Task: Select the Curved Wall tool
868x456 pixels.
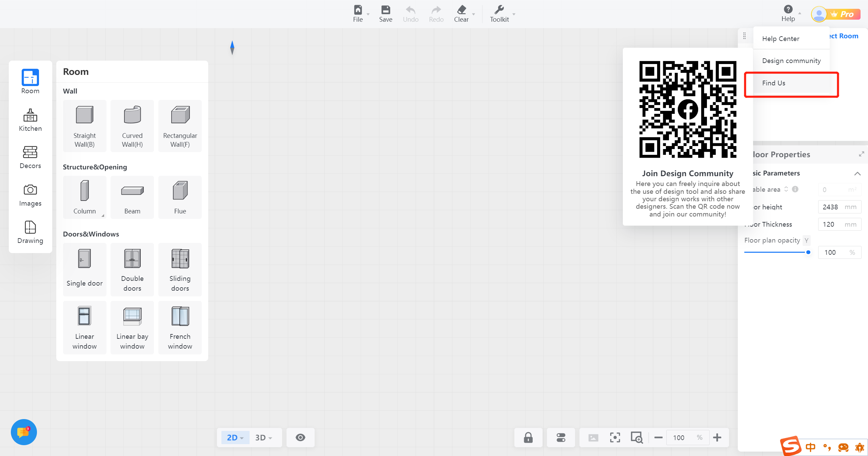Action: 132,126
